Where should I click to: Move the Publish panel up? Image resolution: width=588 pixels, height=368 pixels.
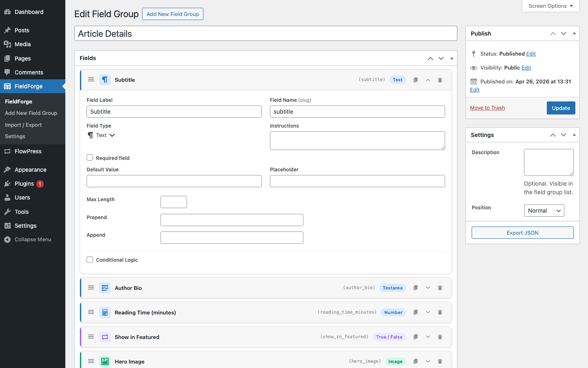pos(553,34)
